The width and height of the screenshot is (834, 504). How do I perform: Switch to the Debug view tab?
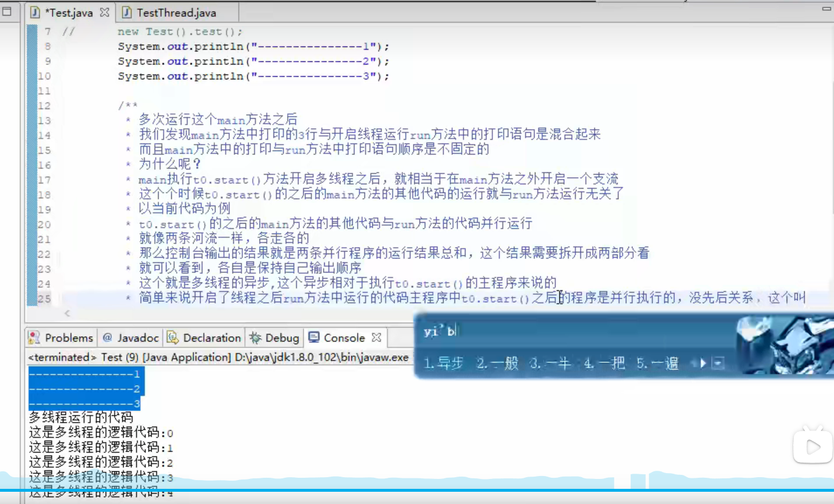pyautogui.click(x=274, y=338)
